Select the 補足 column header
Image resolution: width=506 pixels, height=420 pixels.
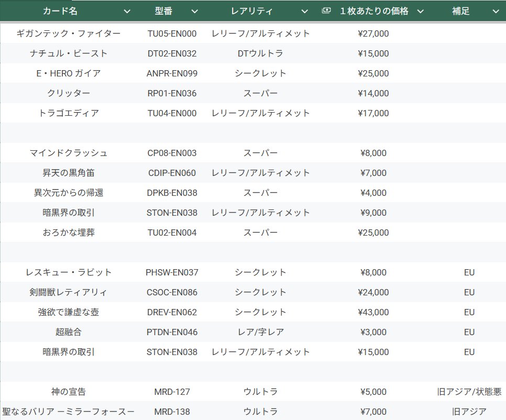click(x=460, y=10)
